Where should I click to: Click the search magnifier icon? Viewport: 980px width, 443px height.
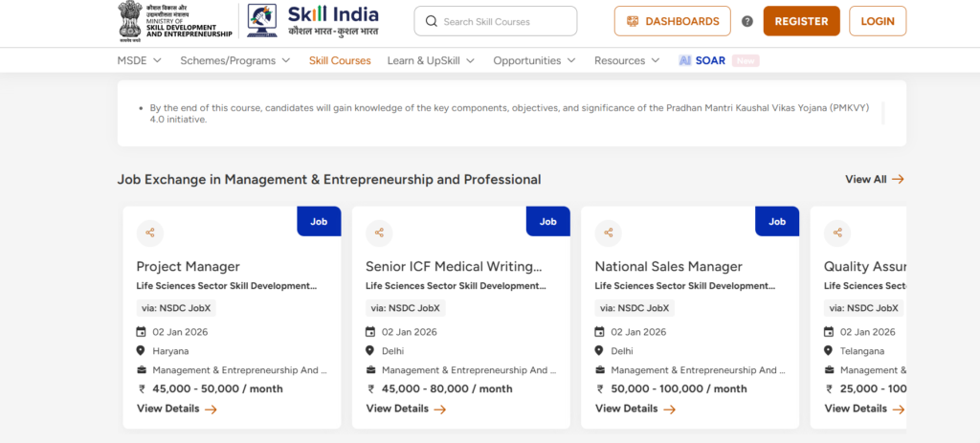click(x=432, y=21)
